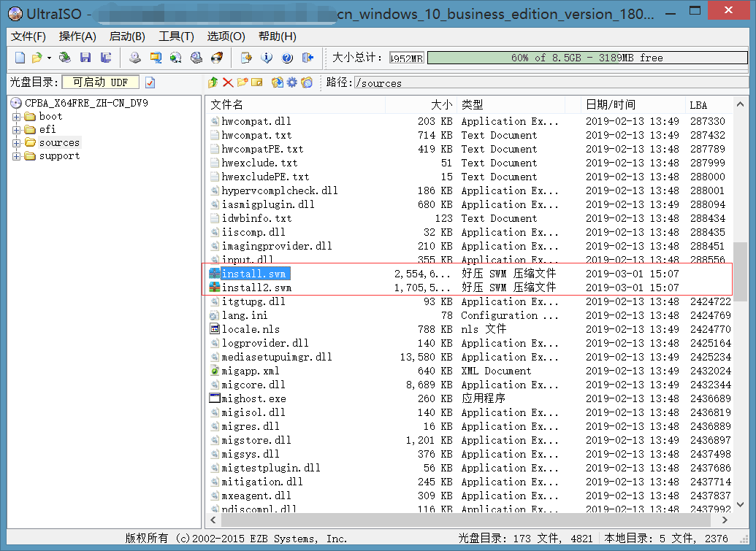Viewport: 756px width, 551px height.
Task: Click the vertical scrollbar thumb in file list
Action: 740,271
